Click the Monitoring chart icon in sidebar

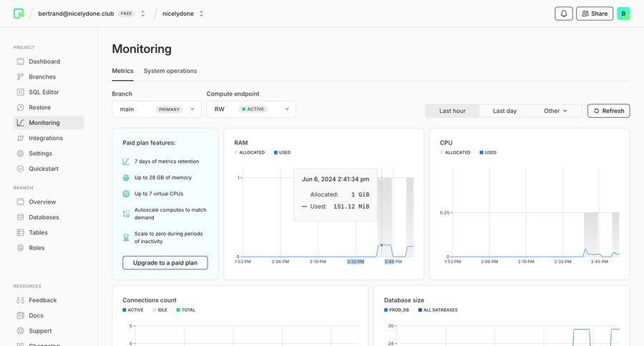pyautogui.click(x=21, y=123)
